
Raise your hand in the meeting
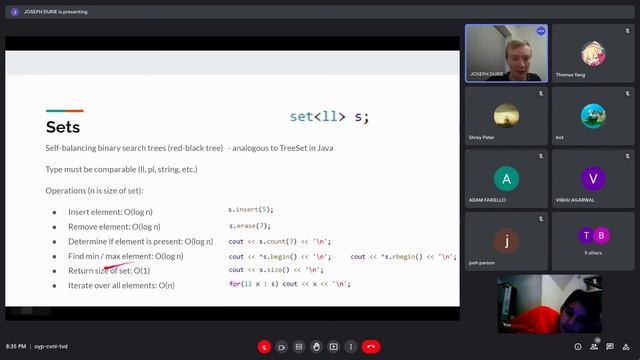coord(316,347)
